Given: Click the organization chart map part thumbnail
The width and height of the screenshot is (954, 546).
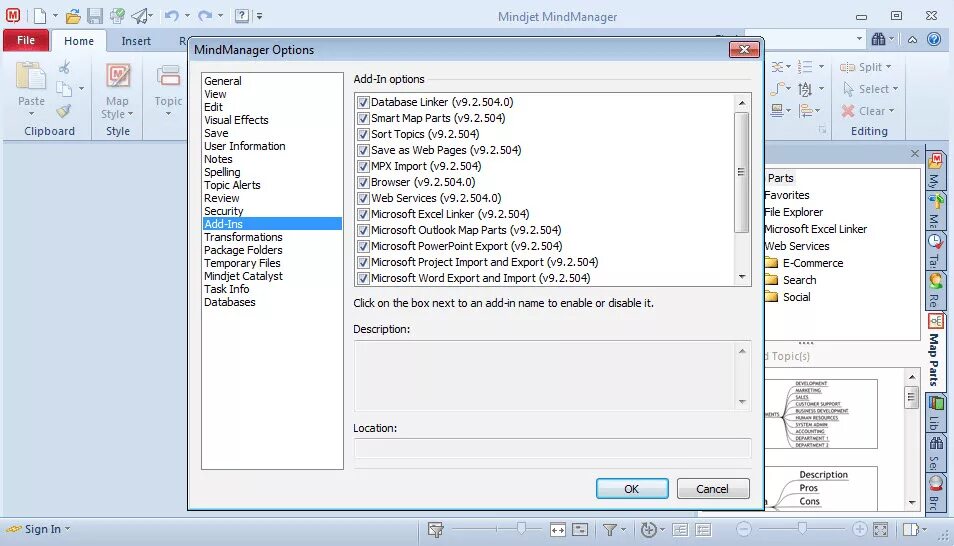Looking at the screenshot, I should point(821,414).
